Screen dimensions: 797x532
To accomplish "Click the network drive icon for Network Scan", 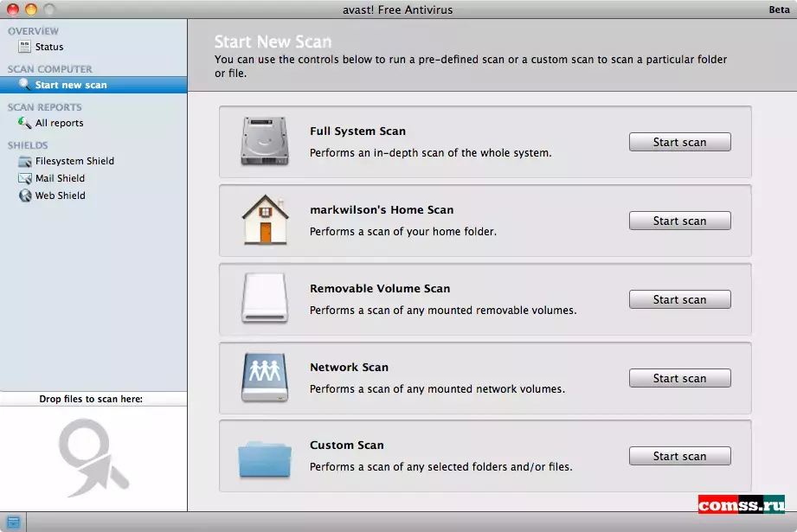I will click(x=265, y=377).
